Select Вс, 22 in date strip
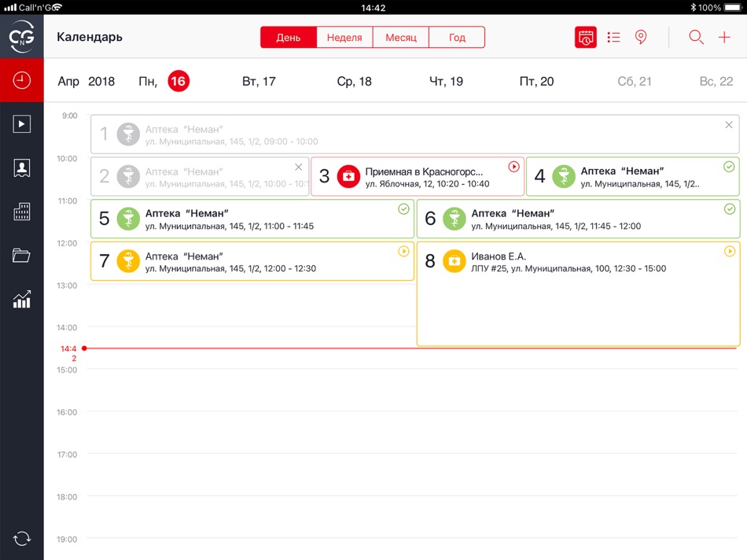The height and width of the screenshot is (560, 747). coord(716,82)
